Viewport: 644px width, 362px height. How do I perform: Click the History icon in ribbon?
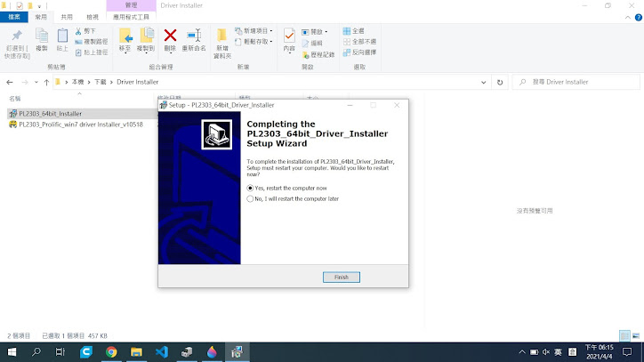[x=305, y=54]
